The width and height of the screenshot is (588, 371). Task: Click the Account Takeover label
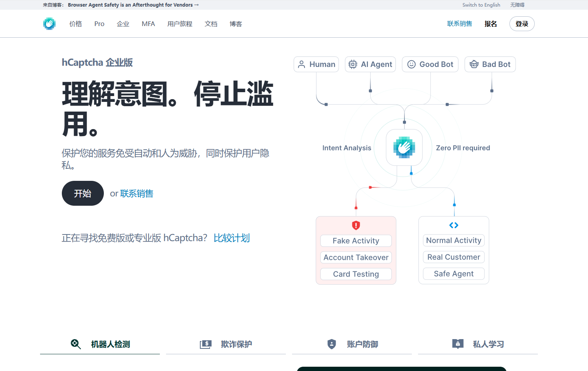pyautogui.click(x=356, y=257)
